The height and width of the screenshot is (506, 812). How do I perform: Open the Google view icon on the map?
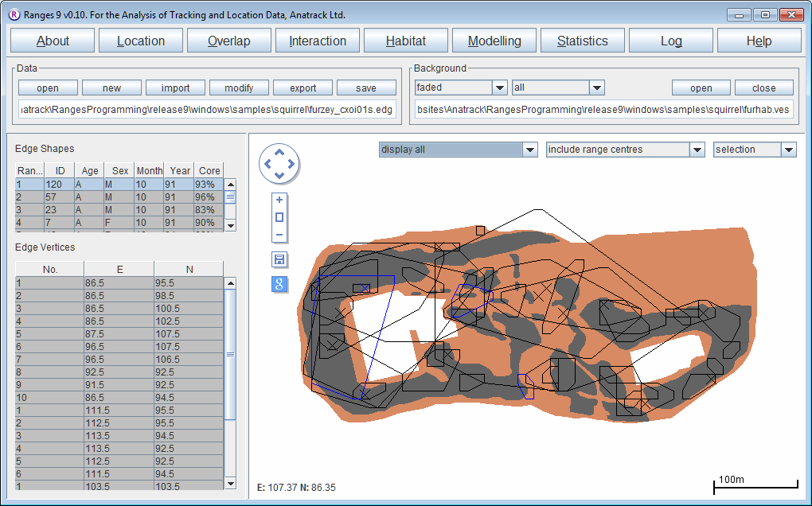[x=279, y=284]
